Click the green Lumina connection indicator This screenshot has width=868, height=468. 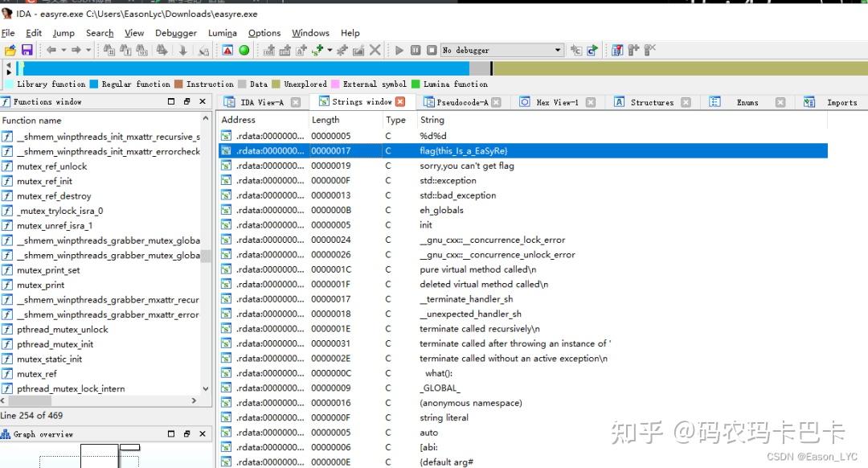pyautogui.click(x=244, y=50)
